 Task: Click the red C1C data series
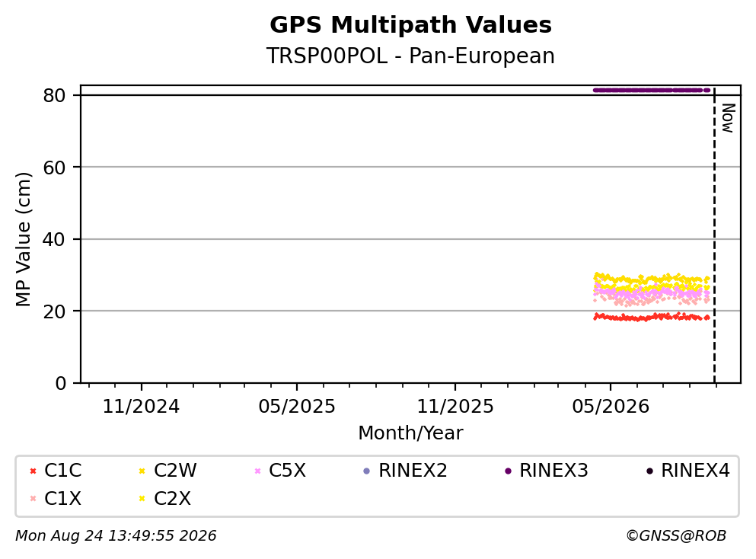pyautogui.click(x=652, y=317)
